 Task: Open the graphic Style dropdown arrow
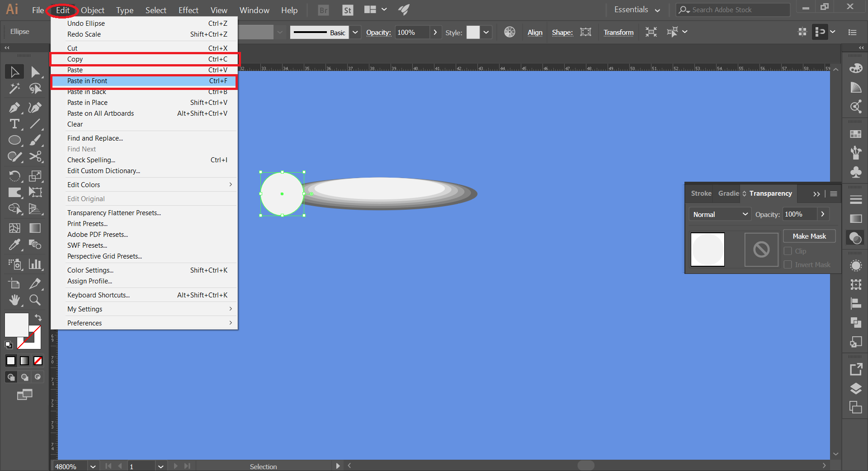click(486, 32)
